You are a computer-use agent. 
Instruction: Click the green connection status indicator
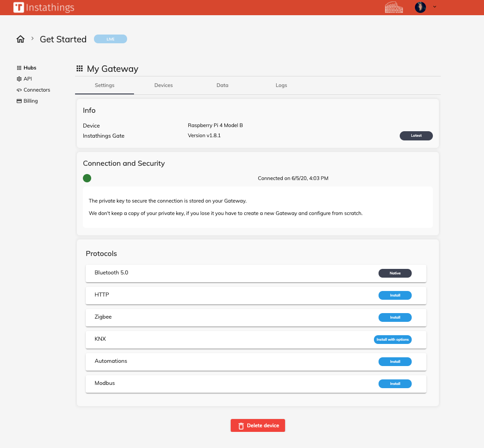coord(87,178)
